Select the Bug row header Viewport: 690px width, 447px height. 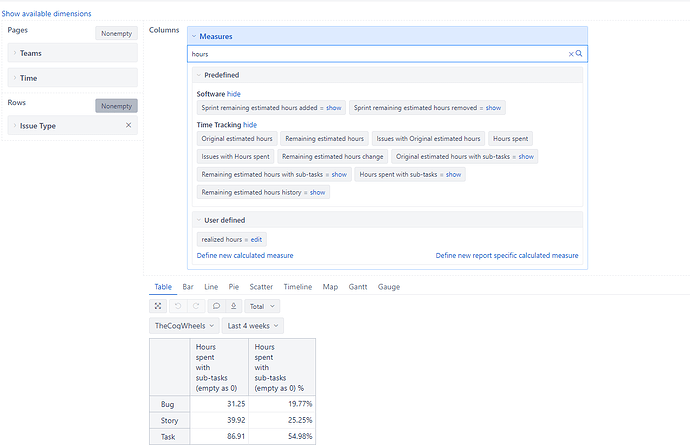(169, 404)
